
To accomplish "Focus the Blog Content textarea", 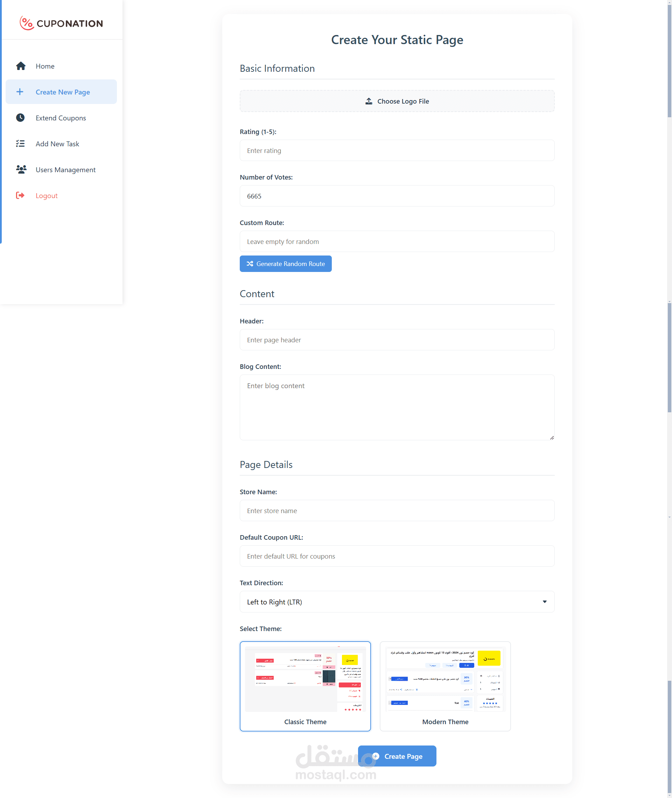I will pos(397,407).
